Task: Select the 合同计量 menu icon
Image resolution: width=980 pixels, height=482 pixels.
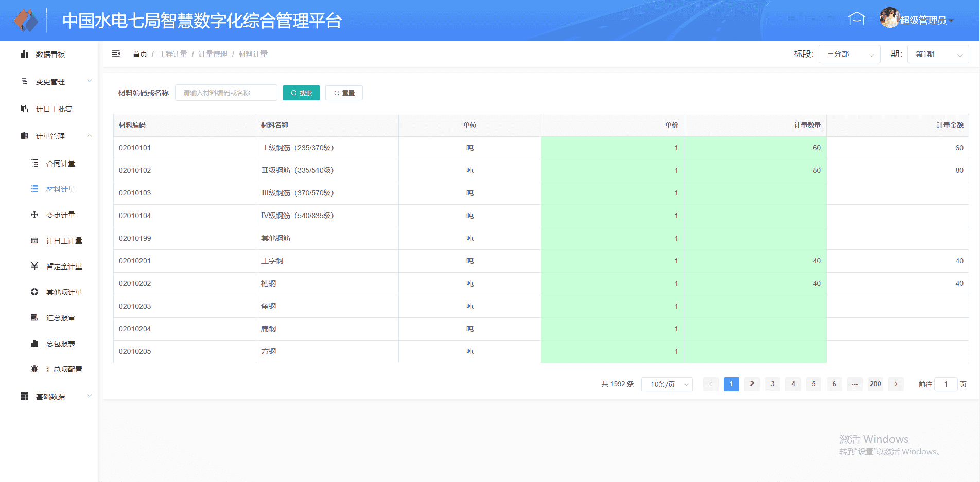Action: pos(34,163)
